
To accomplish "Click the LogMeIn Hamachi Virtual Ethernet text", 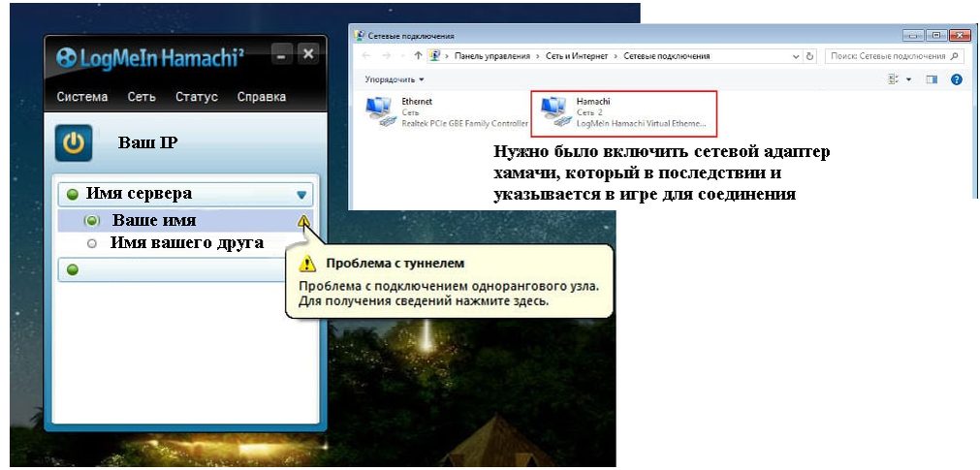I will [x=642, y=124].
